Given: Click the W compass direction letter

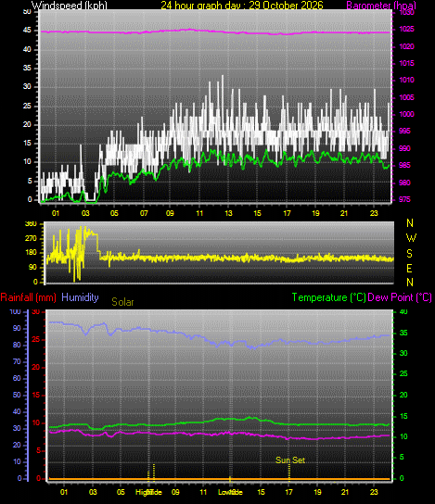Looking at the screenshot, I should click(x=411, y=238).
